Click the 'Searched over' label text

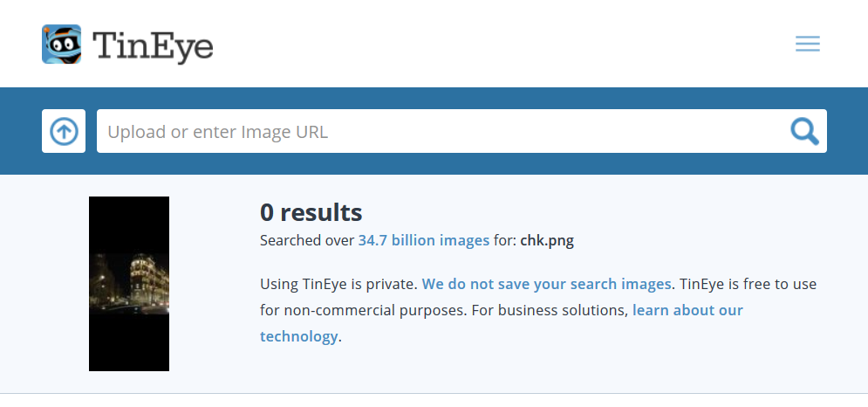307,240
